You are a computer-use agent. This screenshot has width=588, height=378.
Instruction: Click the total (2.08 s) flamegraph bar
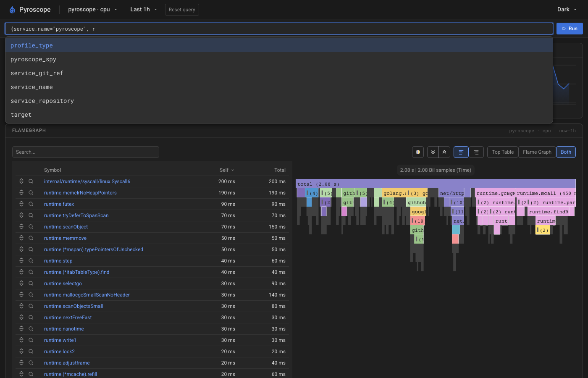[436, 184]
